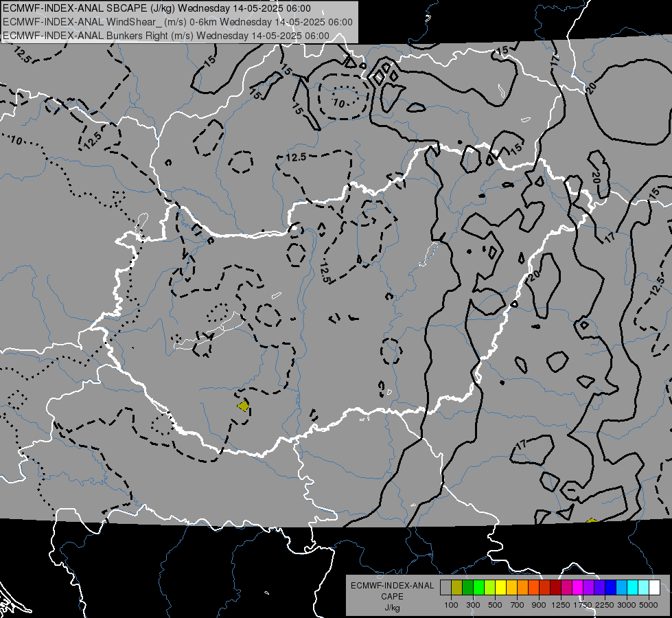
Task: Click the olive CAPE patch on the map
Action: pos(244,405)
